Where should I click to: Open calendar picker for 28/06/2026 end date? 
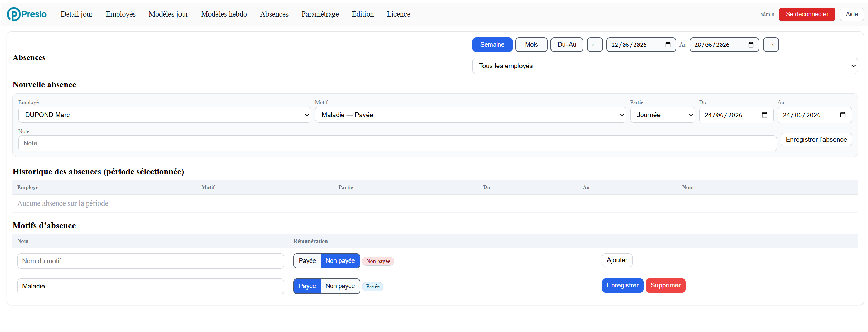point(751,45)
